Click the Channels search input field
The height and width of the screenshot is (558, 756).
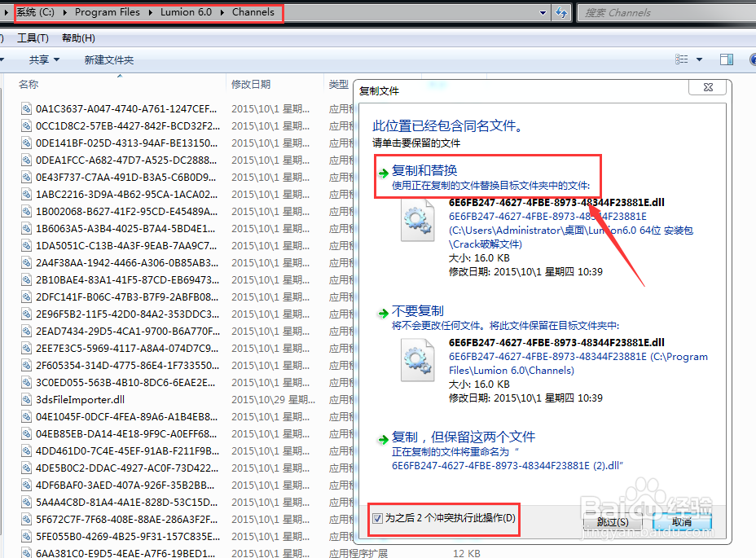[x=667, y=13]
